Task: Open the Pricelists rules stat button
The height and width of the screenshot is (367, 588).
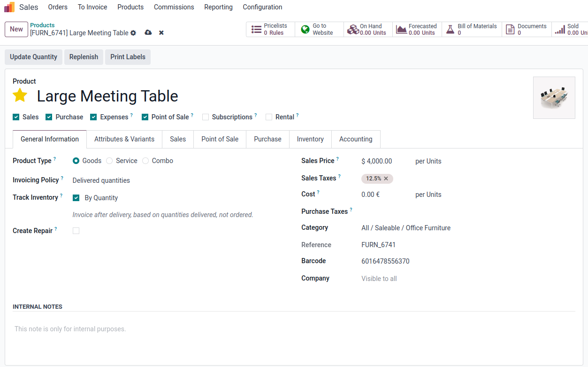Action: (x=270, y=29)
